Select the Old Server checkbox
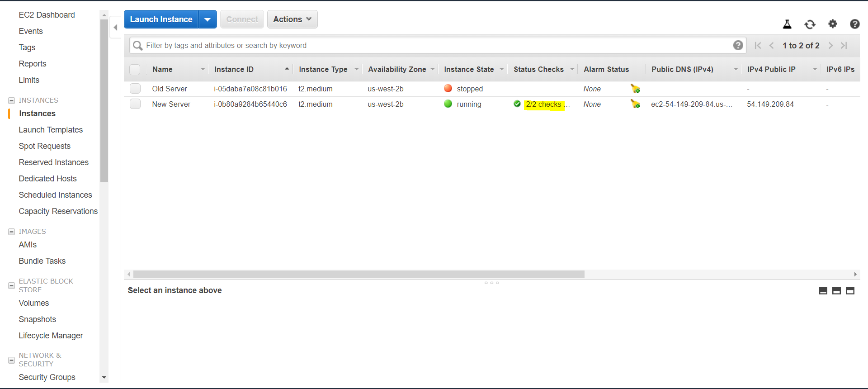Image resolution: width=868 pixels, height=389 pixels. click(135, 89)
